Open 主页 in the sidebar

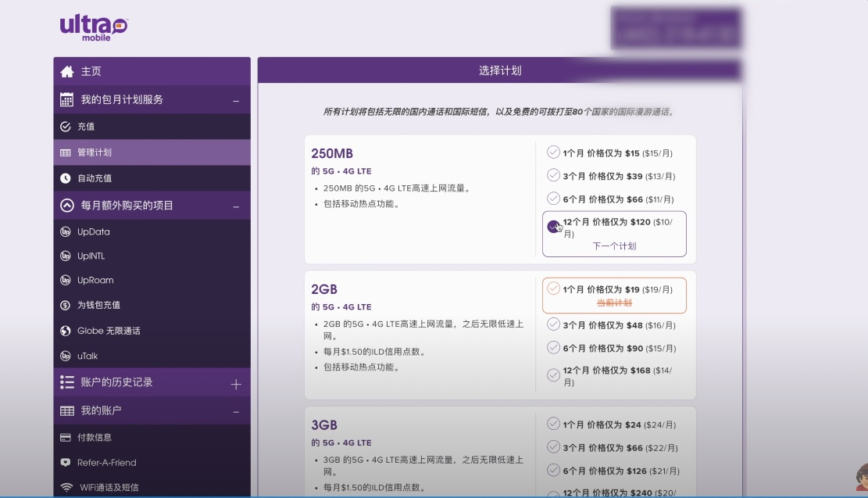152,71
